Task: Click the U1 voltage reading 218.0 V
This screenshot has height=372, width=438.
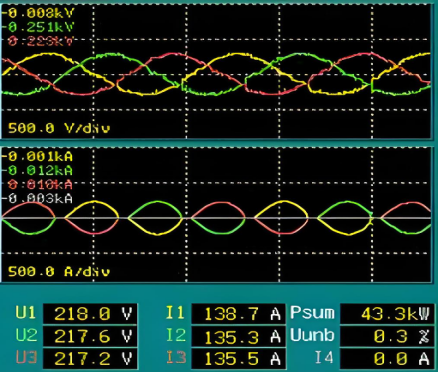Action: point(90,314)
